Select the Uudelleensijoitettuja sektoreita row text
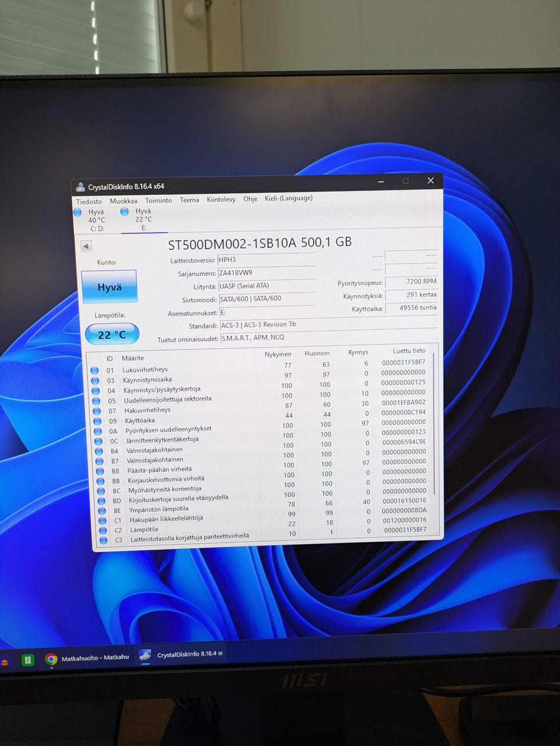The width and height of the screenshot is (560, 746). click(167, 400)
